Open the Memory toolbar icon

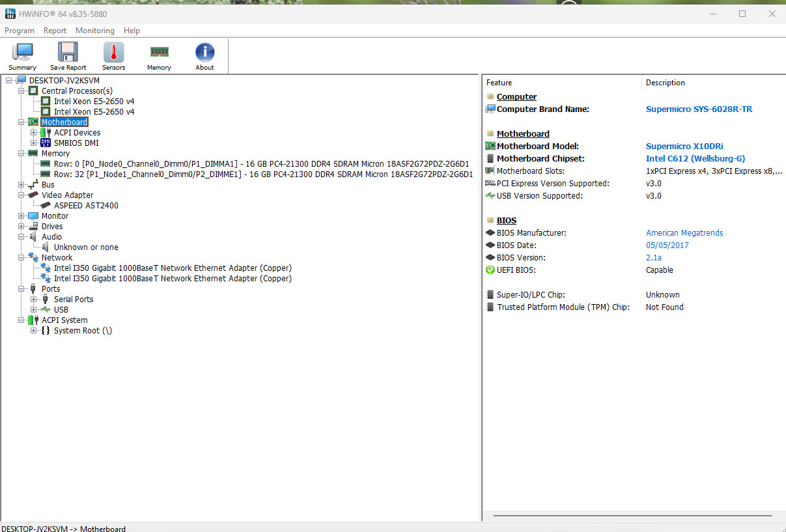click(x=159, y=52)
